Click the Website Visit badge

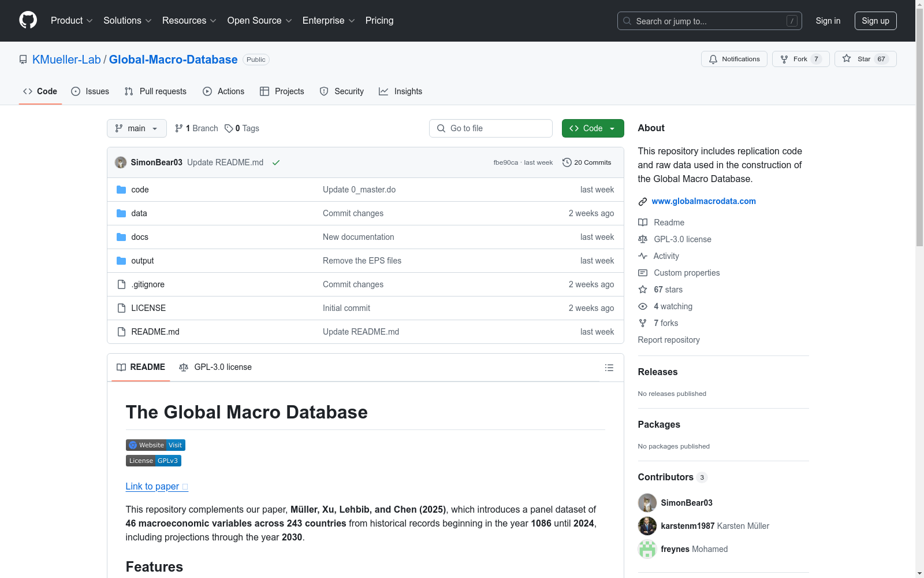click(155, 445)
